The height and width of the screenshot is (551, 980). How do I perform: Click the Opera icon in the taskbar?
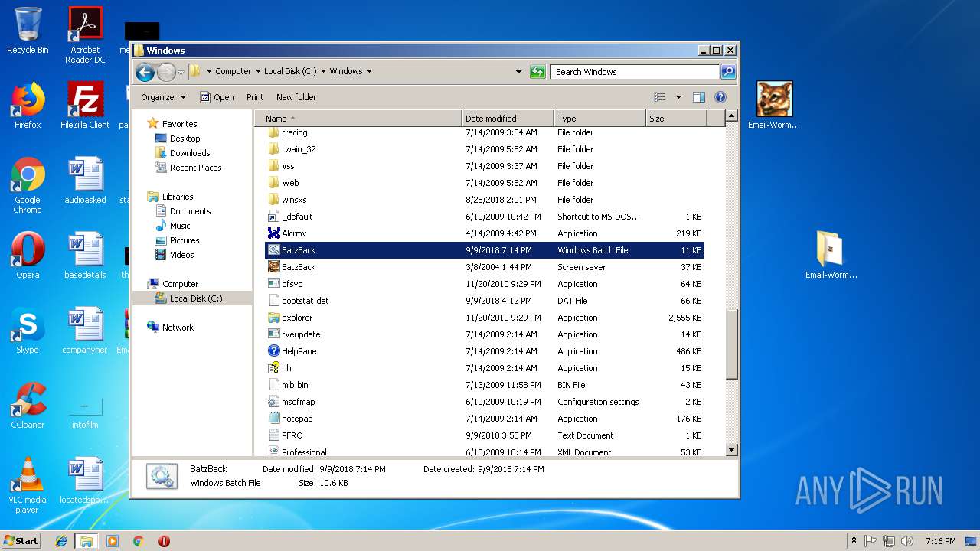(x=164, y=541)
